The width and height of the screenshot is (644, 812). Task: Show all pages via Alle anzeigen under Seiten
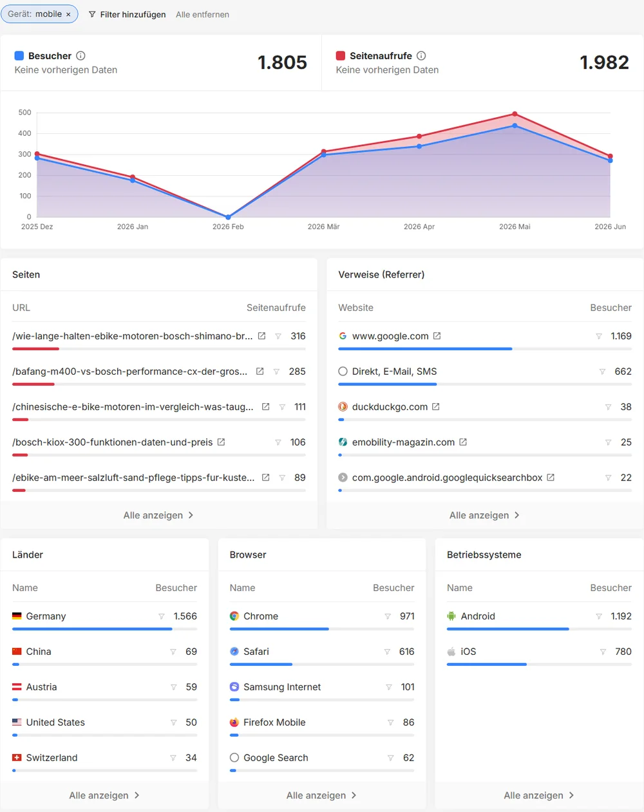click(x=158, y=515)
